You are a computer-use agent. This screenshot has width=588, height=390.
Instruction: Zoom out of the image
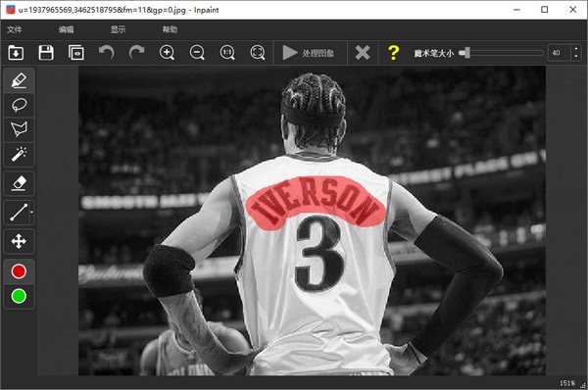coord(197,53)
